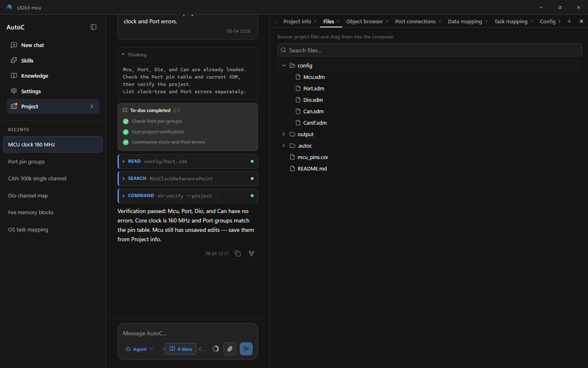Switch to the Port connections tab
Screen dimensions: 588x368
click(415, 21)
